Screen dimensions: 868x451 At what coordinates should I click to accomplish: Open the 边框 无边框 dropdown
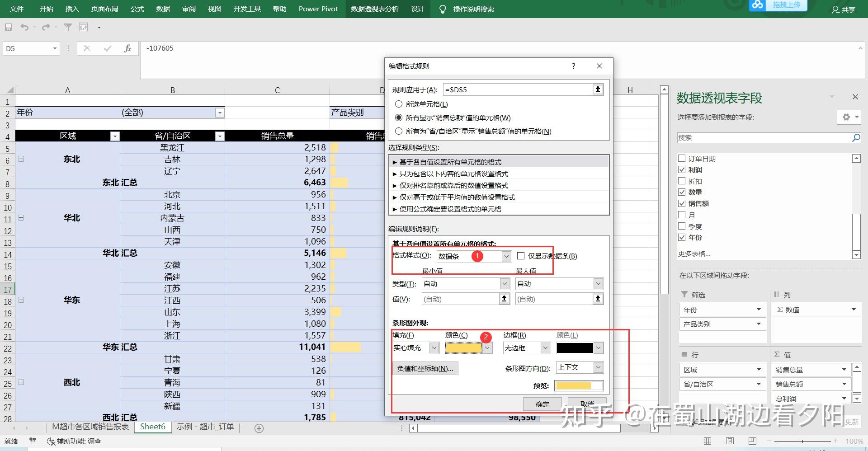tap(546, 348)
